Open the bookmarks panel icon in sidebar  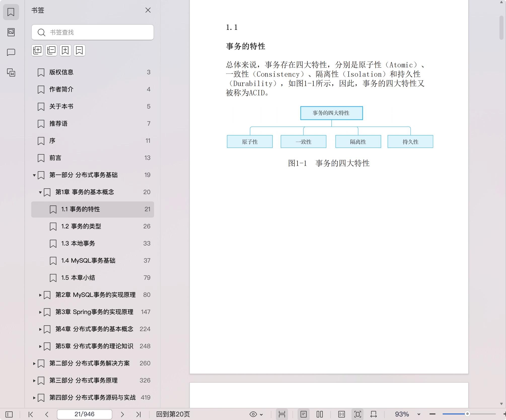coord(11,12)
